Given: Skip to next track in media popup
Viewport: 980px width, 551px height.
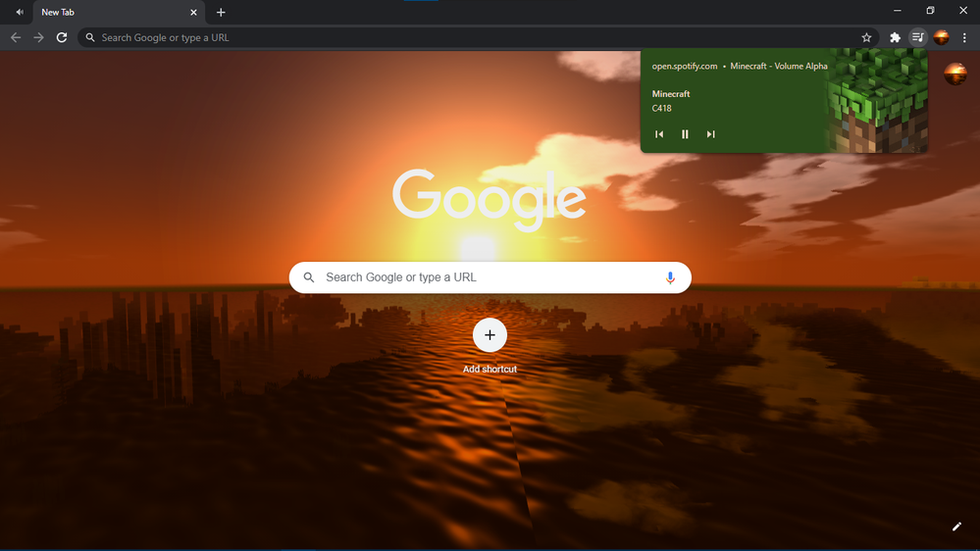Looking at the screenshot, I should pyautogui.click(x=710, y=134).
